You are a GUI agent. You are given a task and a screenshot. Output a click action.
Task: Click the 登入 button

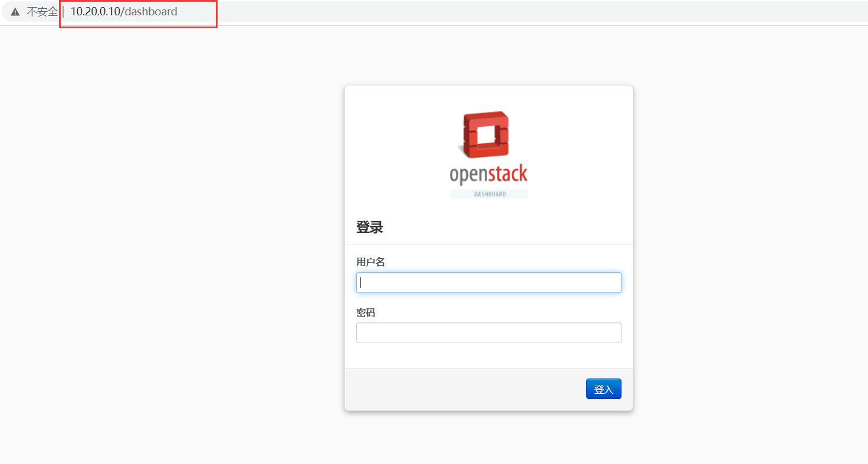[603, 389]
